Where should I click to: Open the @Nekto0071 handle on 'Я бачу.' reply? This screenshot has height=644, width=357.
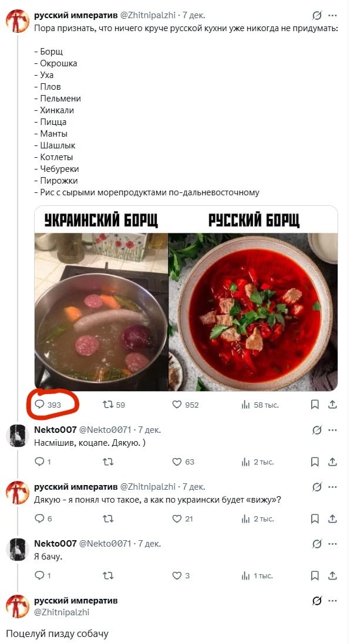(x=105, y=544)
